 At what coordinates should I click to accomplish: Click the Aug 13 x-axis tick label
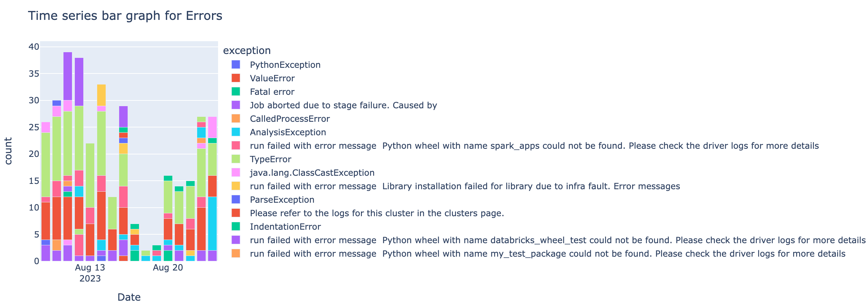click(x=90, y=268)
